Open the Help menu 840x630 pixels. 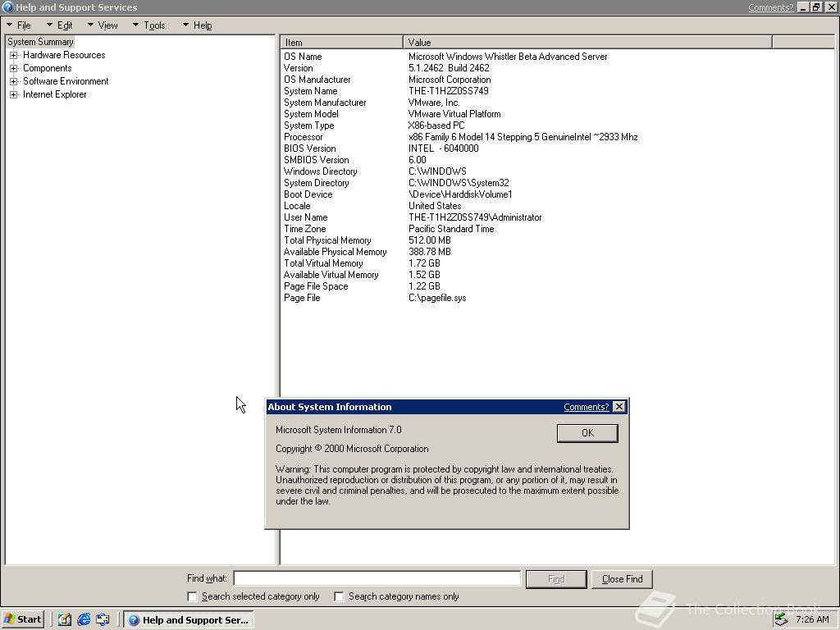coord(197,25)
